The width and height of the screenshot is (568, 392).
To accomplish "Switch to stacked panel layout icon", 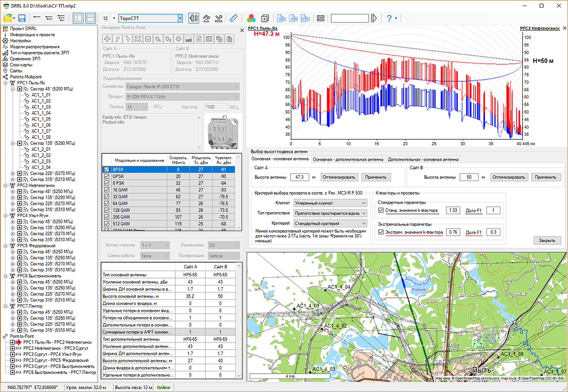I will [x=91, y=18].
